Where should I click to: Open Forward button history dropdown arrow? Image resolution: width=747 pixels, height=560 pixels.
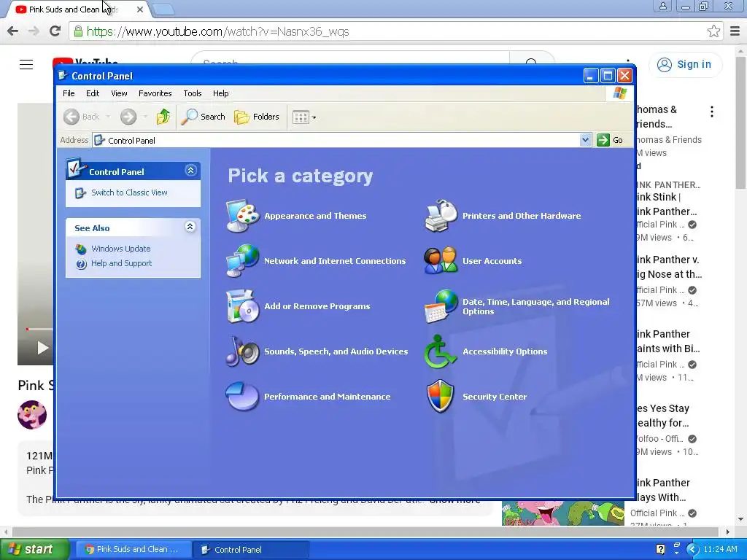(145, 117)
